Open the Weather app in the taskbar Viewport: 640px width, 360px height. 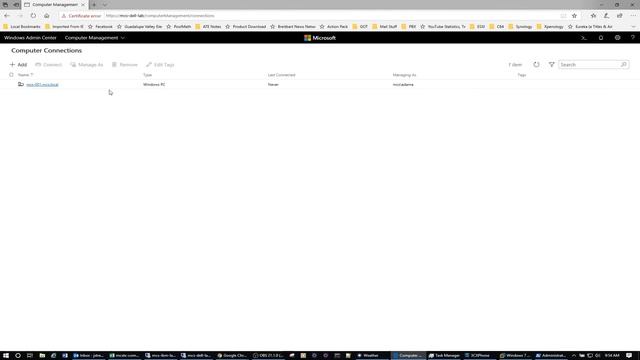368,356
